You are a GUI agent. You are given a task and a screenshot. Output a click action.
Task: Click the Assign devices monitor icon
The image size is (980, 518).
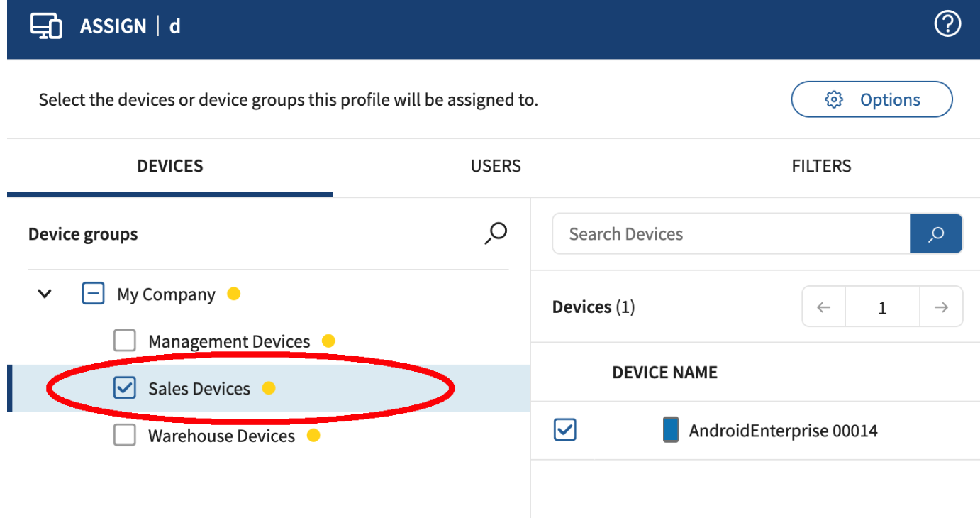(46, 26)
